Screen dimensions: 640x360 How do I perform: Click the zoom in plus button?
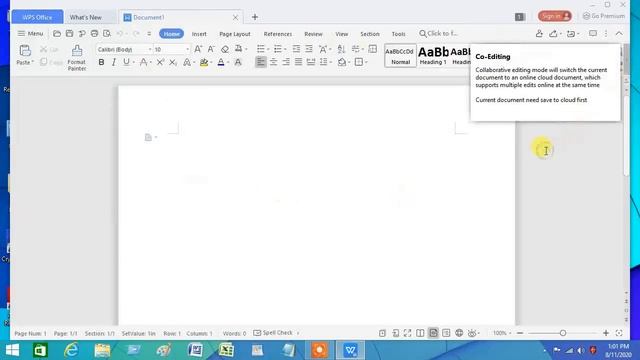(x=606, y=333)
